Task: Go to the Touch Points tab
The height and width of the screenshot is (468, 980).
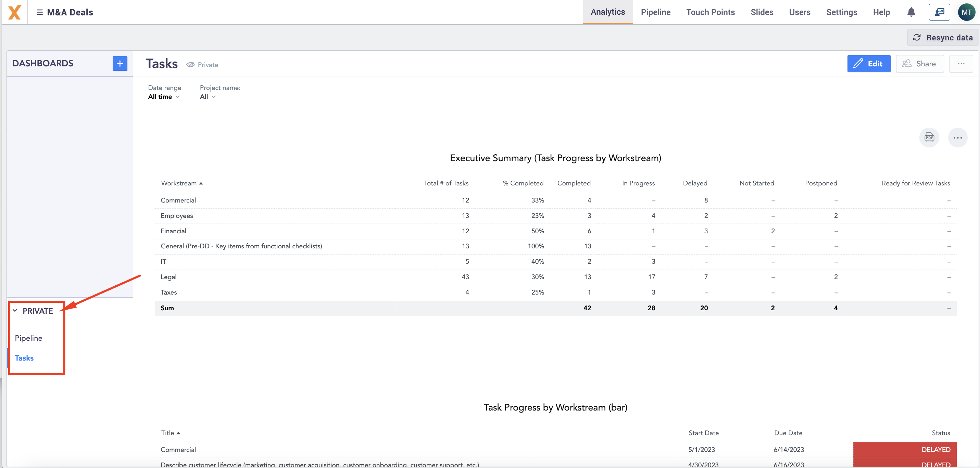Action: click(x=710, y=12)
